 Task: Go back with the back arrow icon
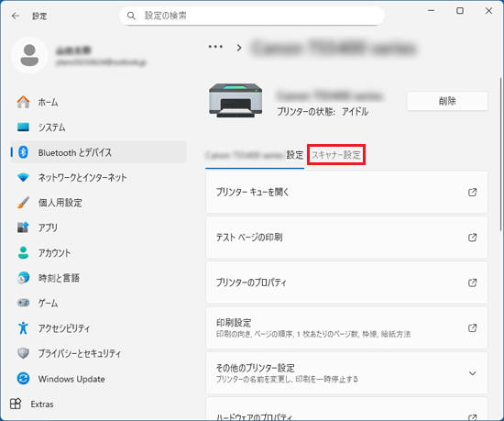(x=16, y=16)
